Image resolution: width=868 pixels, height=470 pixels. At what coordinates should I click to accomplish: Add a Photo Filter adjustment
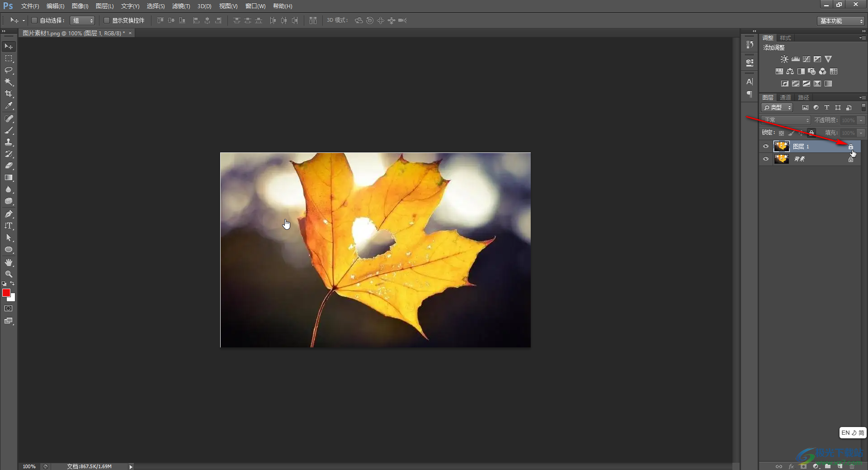coord(812,71)
